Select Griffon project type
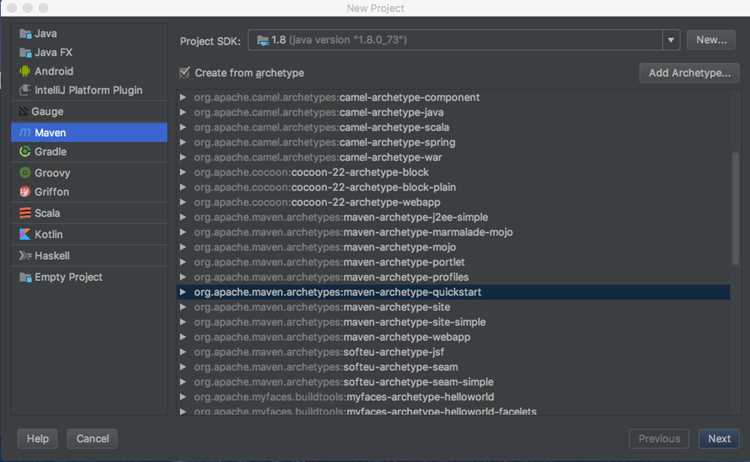The width and height of the screenshot is (750, 462). tap(89, 192)
